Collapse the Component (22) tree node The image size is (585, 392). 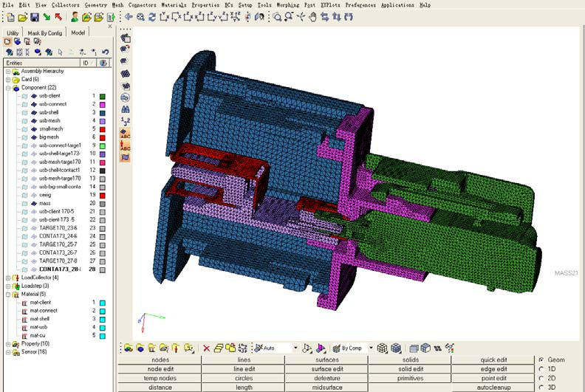click(8, 88)
